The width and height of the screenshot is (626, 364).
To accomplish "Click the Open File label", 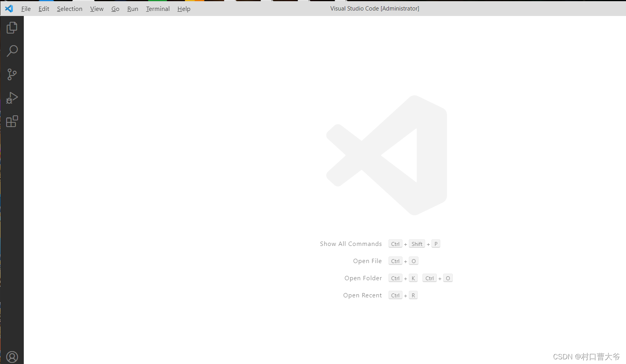I will pyautogui.click(x=367, y=261).
